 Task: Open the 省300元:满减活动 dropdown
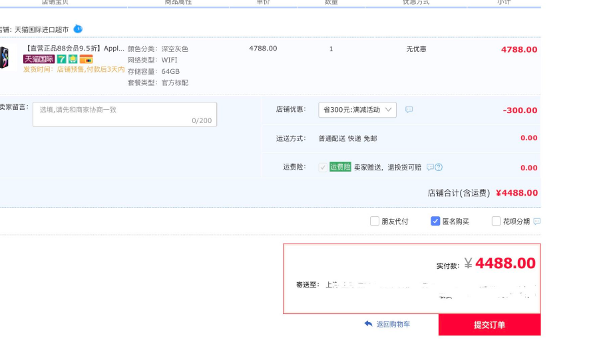coord(357,110)
